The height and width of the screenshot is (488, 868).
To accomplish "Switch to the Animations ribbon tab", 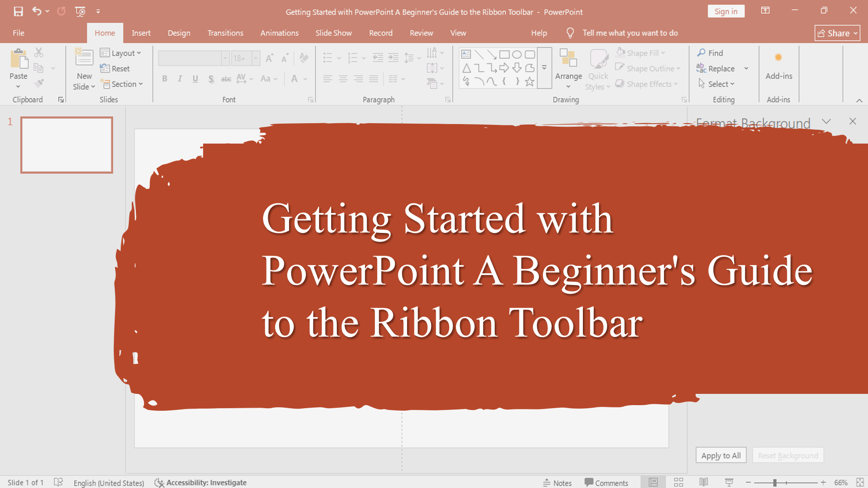I will click(x=279, y=33).
